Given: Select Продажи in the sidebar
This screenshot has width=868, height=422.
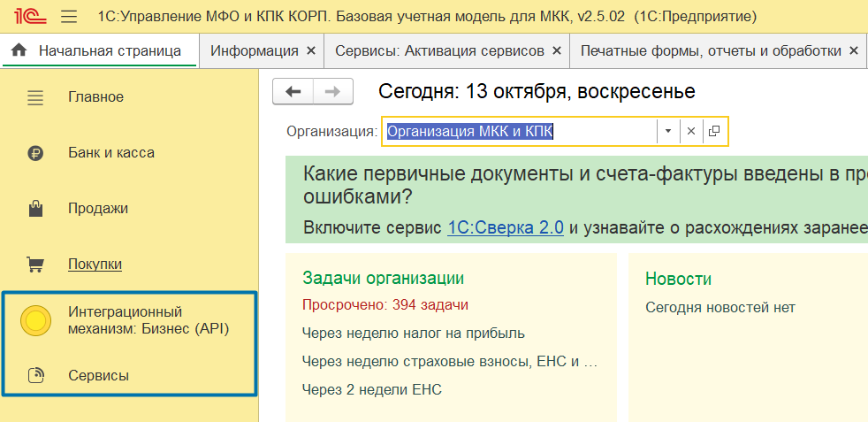Looking at the screenshot, I should click(x=98, y=208).
